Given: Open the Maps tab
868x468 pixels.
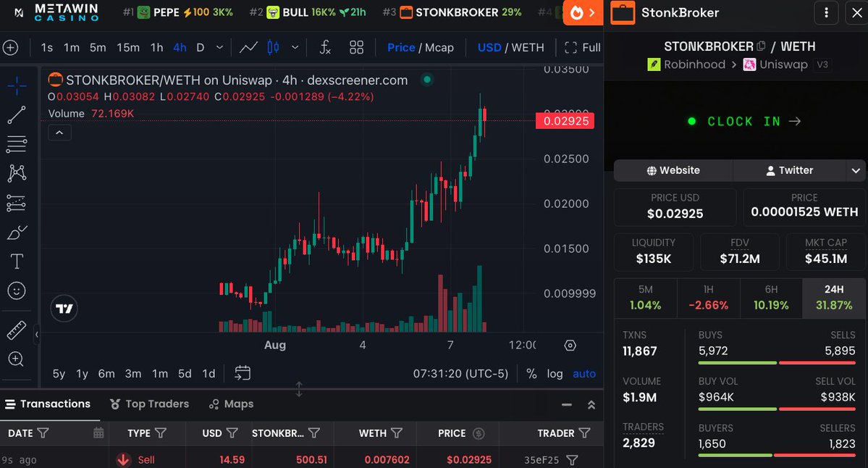Looking at the screenshot, I should pos(232,404).
